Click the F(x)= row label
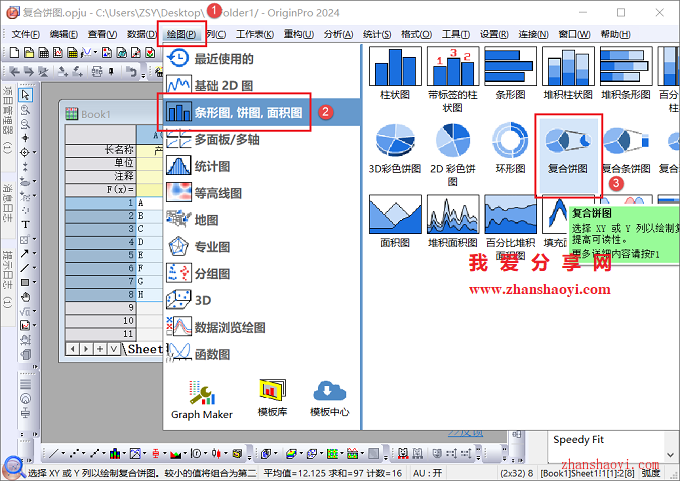Screen dimensions: 680x481 coord(101,190)
